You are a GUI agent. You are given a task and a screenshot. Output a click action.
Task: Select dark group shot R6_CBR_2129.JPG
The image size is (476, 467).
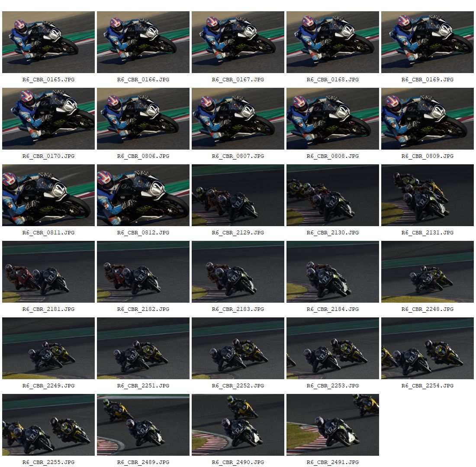[238, 195]
